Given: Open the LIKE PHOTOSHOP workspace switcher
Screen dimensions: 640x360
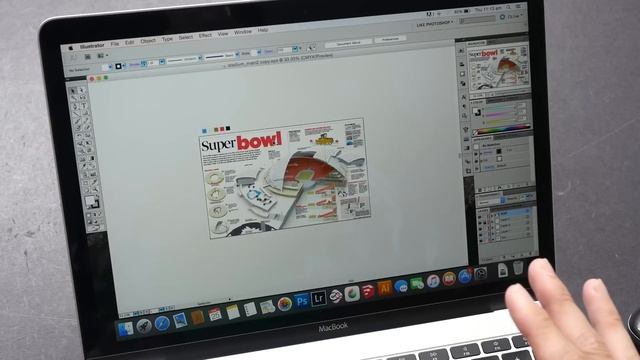Looking at the screenshot, I should click(435, 24).
